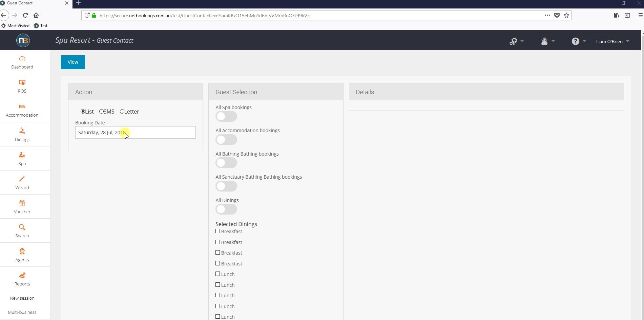The image size is (644, 320).
Task: Open the POS sidebar icon
Action: (22, 83)
